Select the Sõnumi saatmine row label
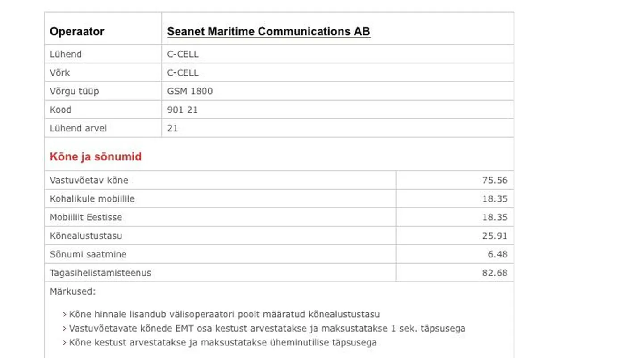Screen dimensions: 644x358 pos(88,254)
